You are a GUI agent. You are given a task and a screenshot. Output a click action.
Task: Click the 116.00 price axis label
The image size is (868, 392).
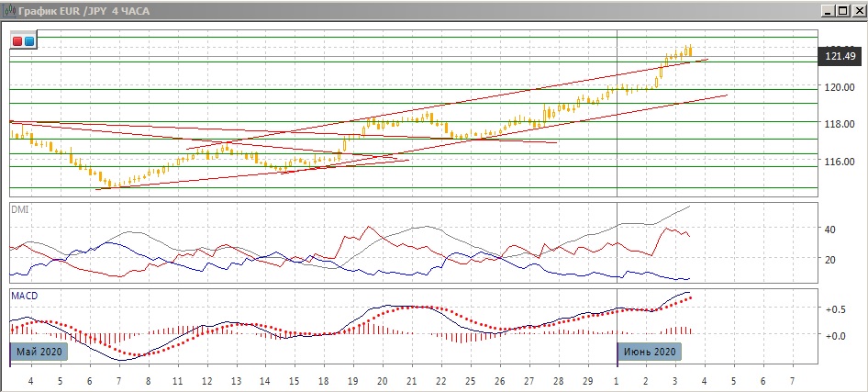pos(839,162)
